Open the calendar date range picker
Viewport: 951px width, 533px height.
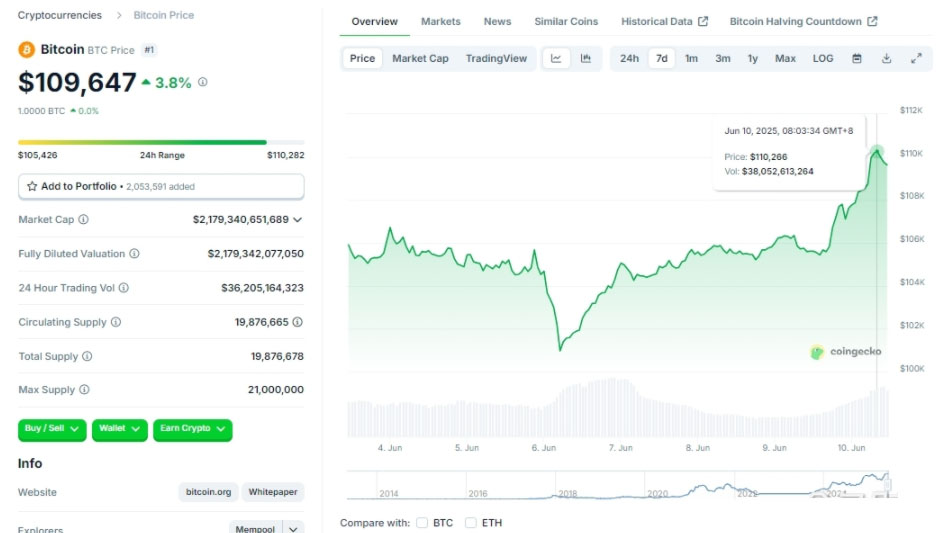[857, 58]
